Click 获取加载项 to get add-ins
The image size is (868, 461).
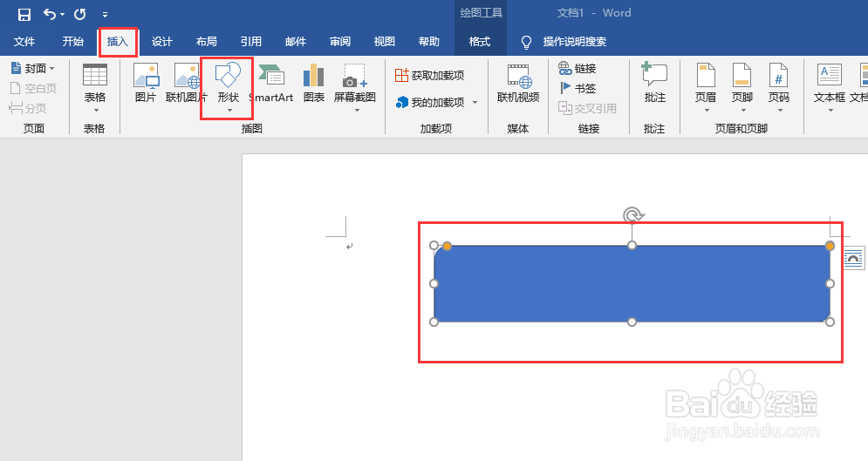click(x=429, y=75)
